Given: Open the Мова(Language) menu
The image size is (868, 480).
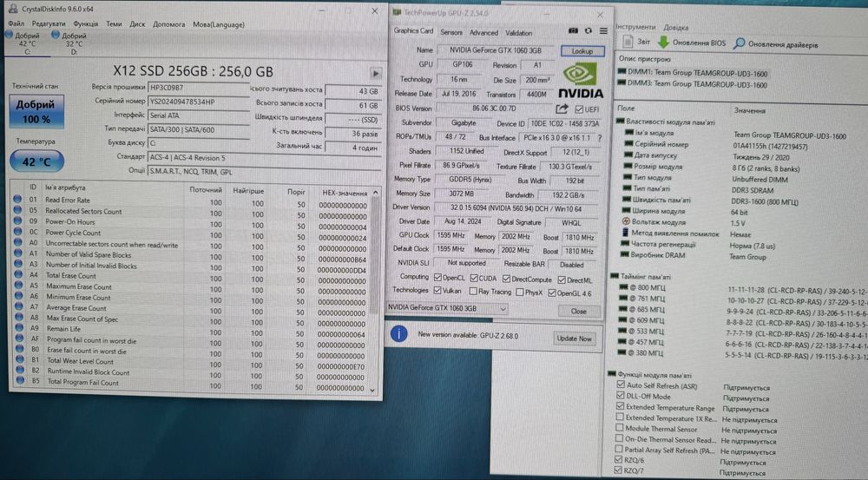Looking at the screenshot, I should [219, 24].
